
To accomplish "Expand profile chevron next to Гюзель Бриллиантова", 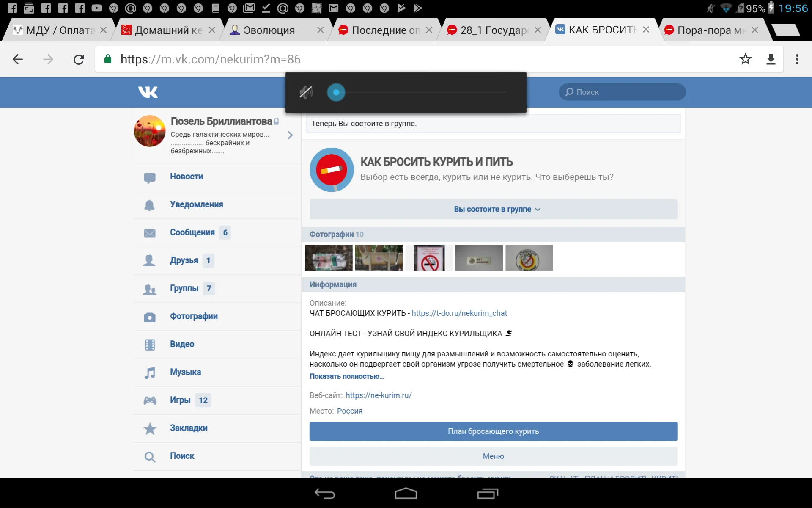I will (290, 135).
